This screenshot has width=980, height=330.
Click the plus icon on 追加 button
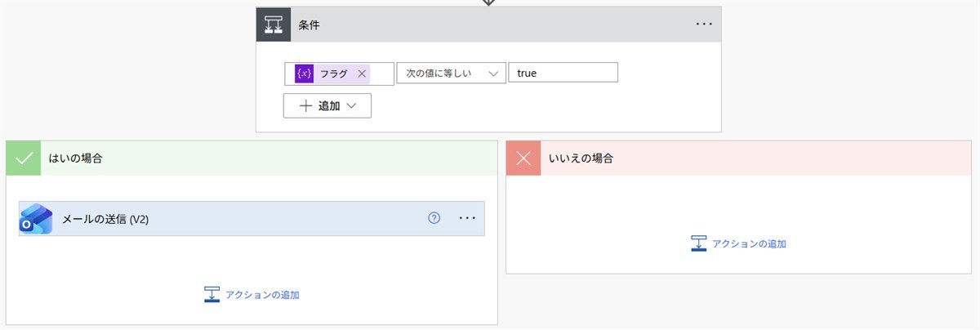click(305, 106)
